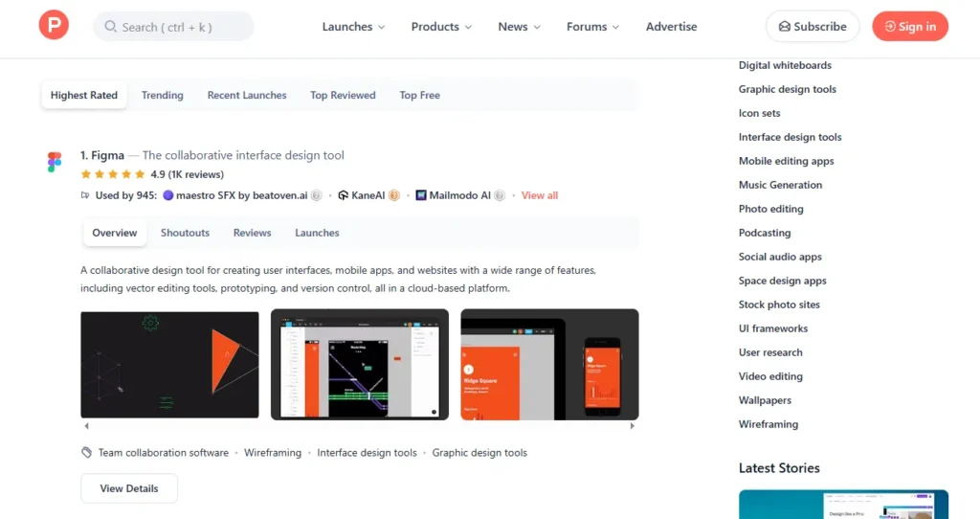The height and width of the screenshot is (519, 980).
Task: Switch to Top Free tab
Action: point(419,95)
